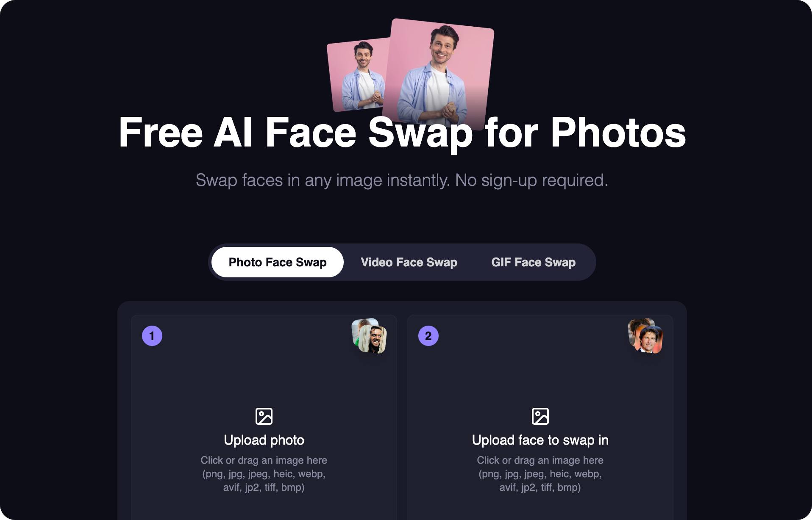Select the front sample photo in step 1 panel

click(x=373, y=340)
